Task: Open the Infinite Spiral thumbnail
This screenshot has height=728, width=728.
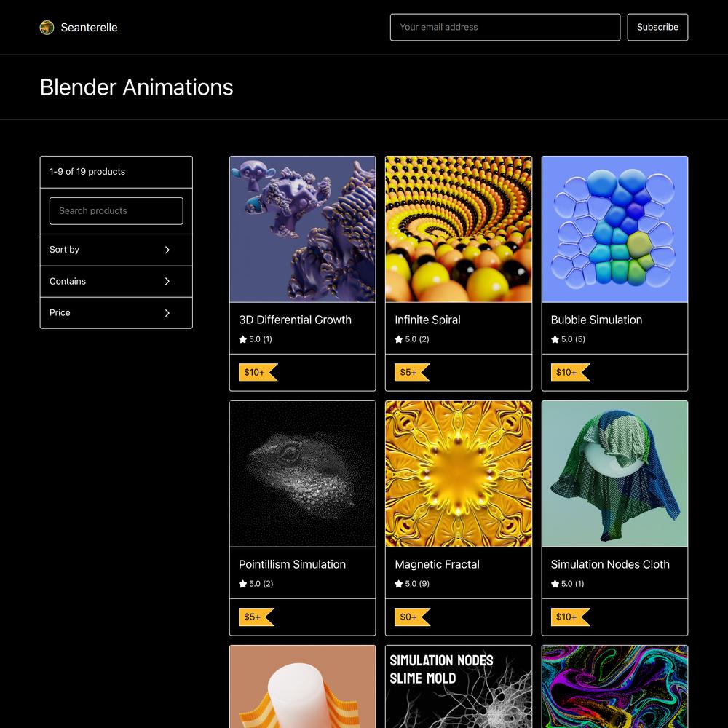Action: click(458, 229)
